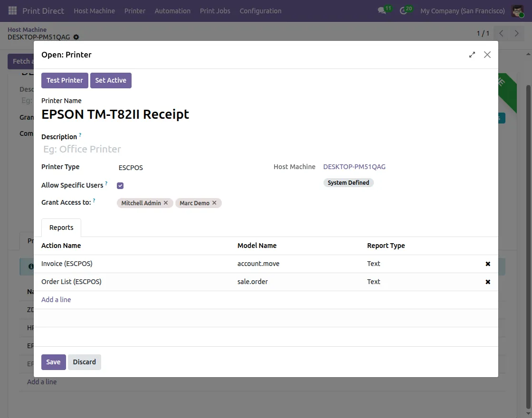532x418 pixels.
Task: Uncheck the Allow Specific Users checkbox
Action: pyautogui.click(x=120, y=186)
